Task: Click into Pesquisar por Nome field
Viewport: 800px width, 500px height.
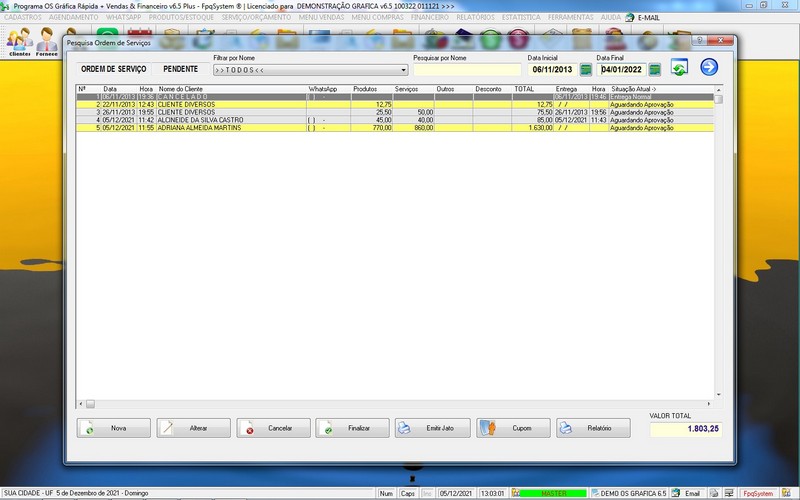Action: click(x=467, y=70)
